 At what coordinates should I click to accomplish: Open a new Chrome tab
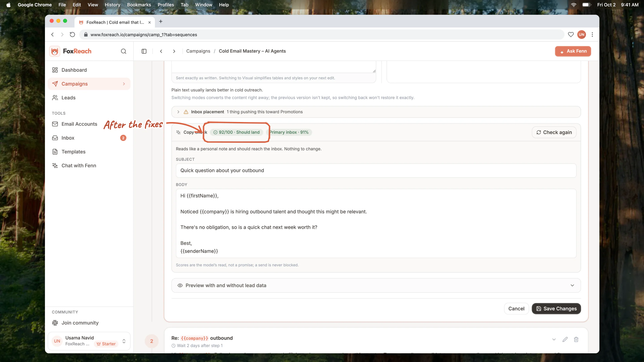(161, 21)
